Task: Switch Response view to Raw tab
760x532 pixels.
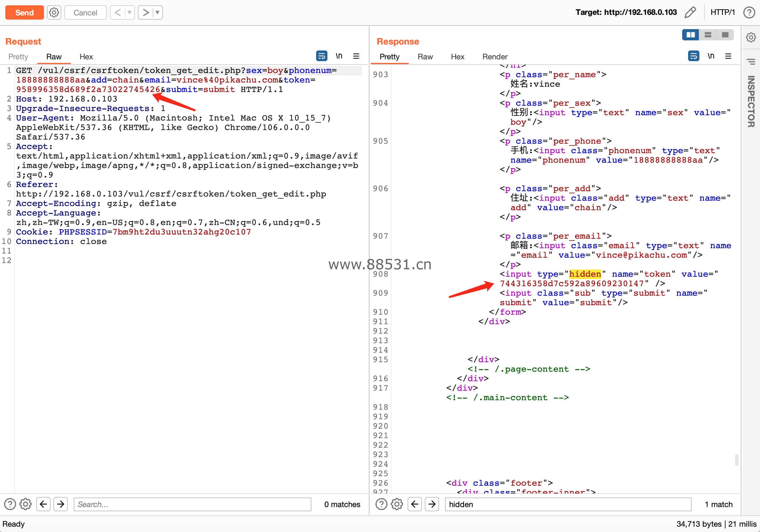Action: click(x=425, y=57)
